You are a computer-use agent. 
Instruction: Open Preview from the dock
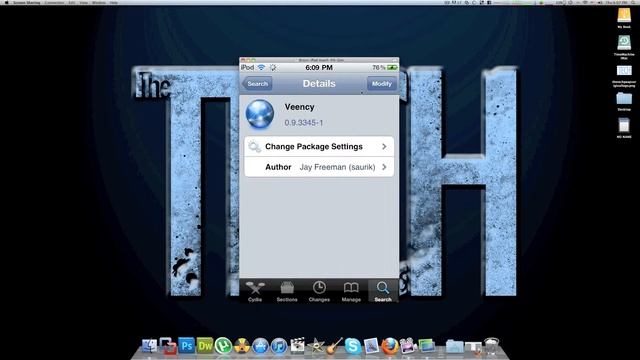(371, 346)
